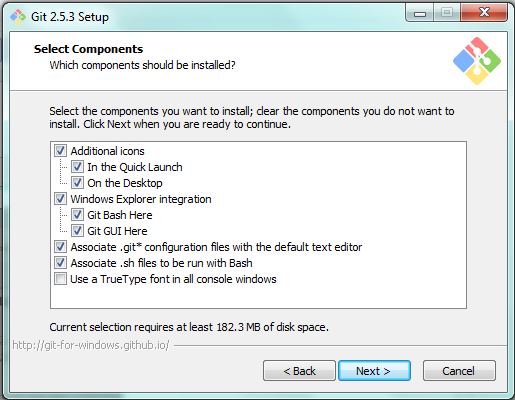Screen dimensions: 515x400
Task: Disable the Git GUI Here checkbox
Action: [x=77, y=231]
